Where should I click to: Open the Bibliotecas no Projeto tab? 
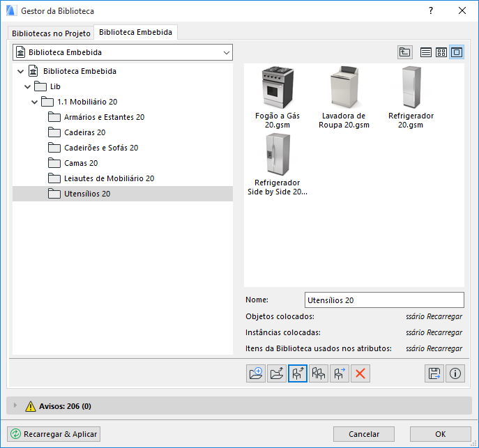tap(51, 33)
